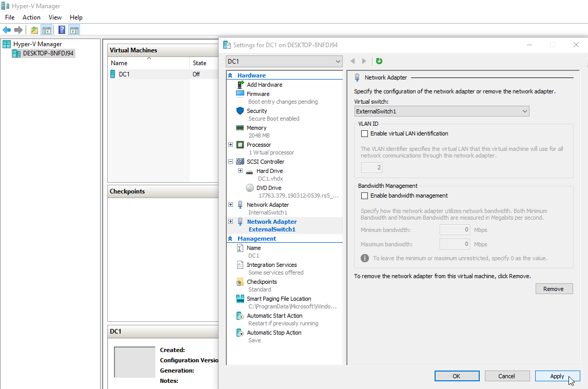Expand the Processor tree node
The image size is (588, 389).
[x=230, y=145]
